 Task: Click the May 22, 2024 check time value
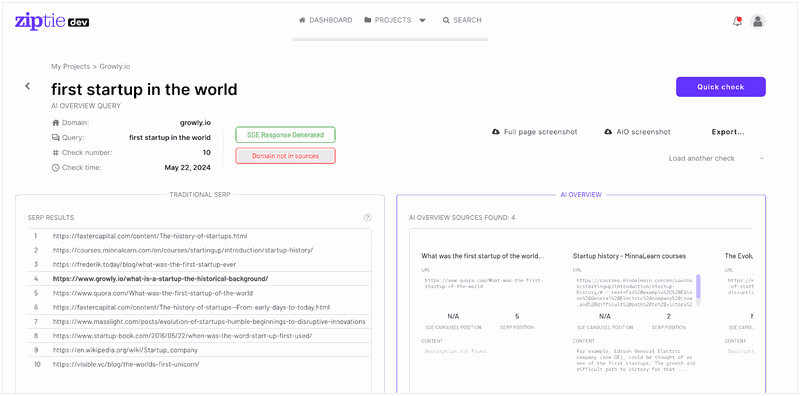tap(187, 167)
